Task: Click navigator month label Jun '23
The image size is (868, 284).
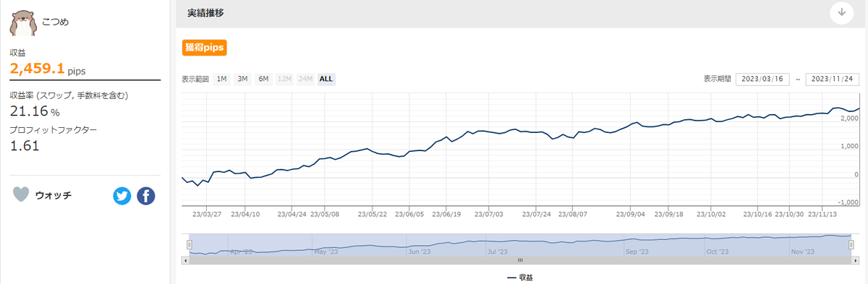Action: tap(420, 251)
